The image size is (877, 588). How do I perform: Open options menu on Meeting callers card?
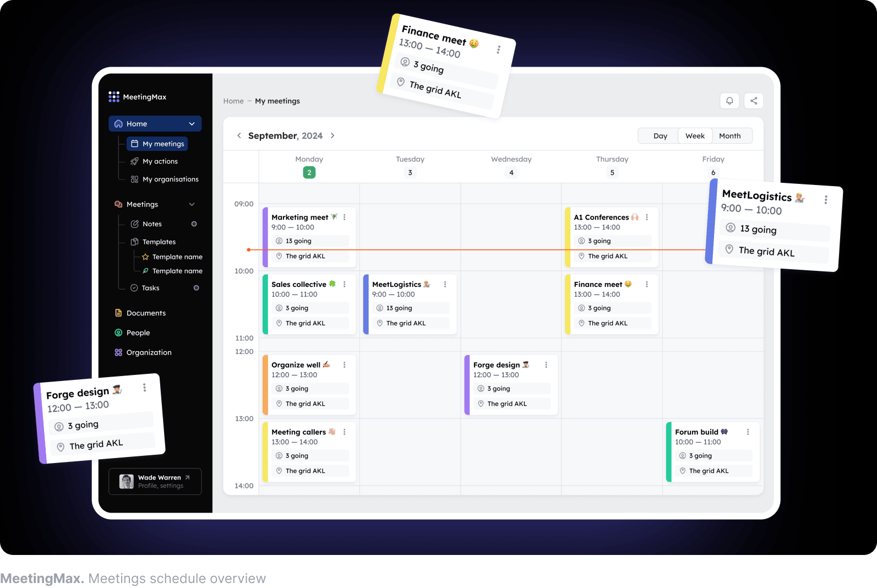click(345, 432)
